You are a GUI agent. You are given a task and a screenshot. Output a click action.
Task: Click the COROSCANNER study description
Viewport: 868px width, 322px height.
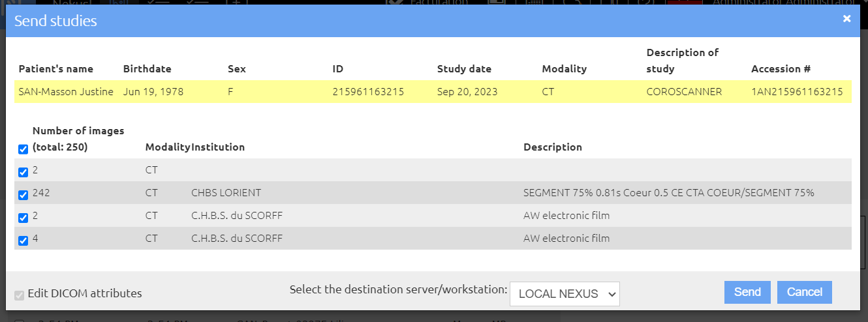pos(684,92)
